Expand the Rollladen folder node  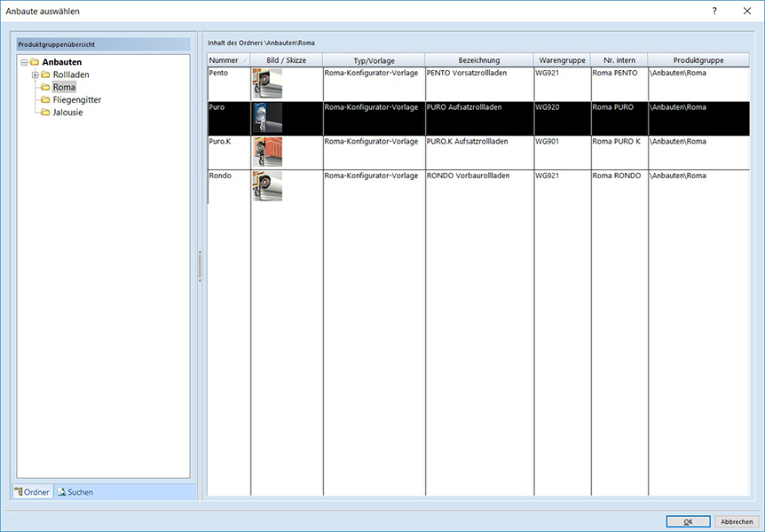pyautogui.click(x=35, y=75)
